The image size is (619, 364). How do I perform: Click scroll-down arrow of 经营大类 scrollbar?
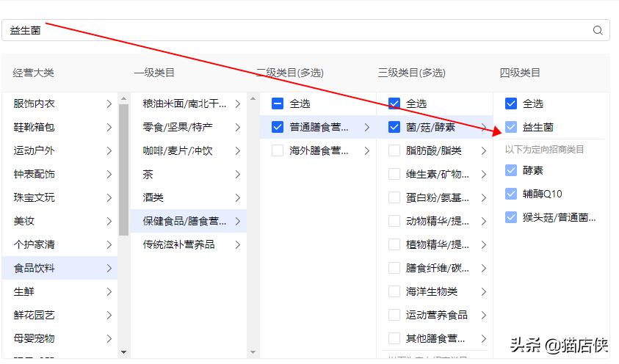click(x=123, y=352)
